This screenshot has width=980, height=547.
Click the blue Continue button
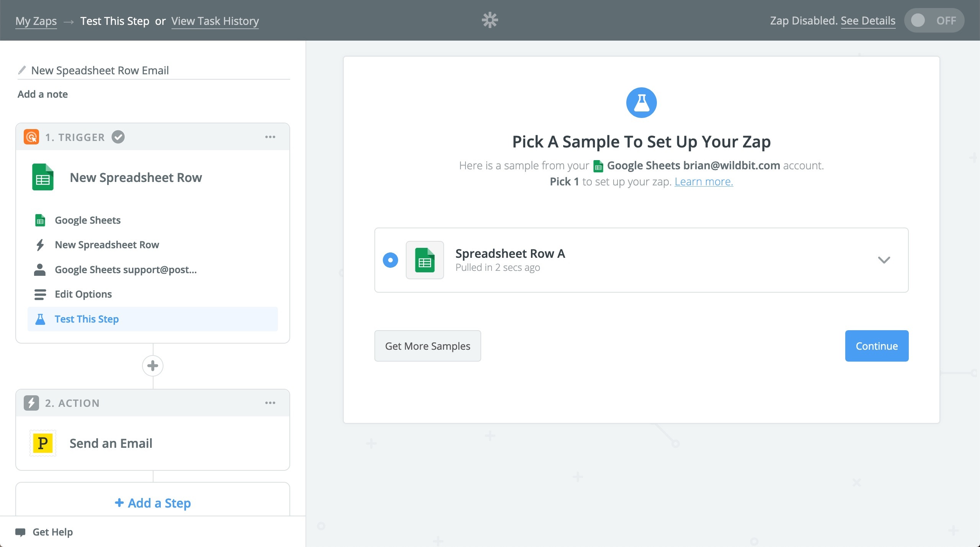tap(877, 346)
